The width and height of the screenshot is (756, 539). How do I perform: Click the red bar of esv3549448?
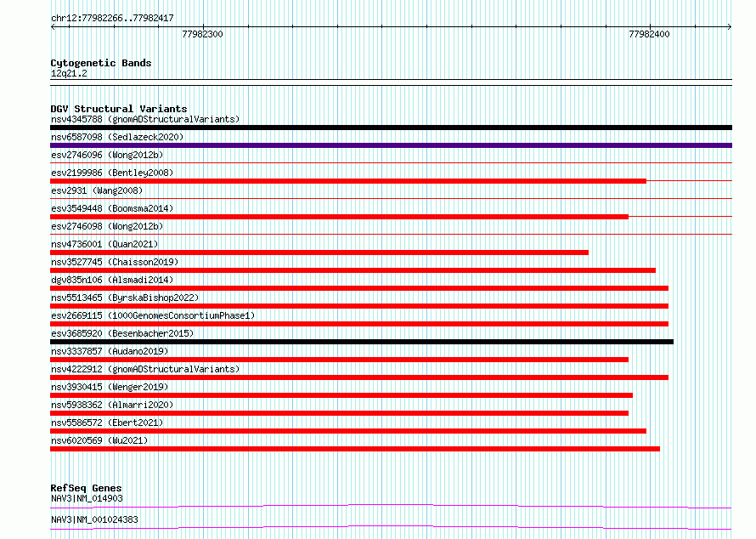[x=340, y=217]
